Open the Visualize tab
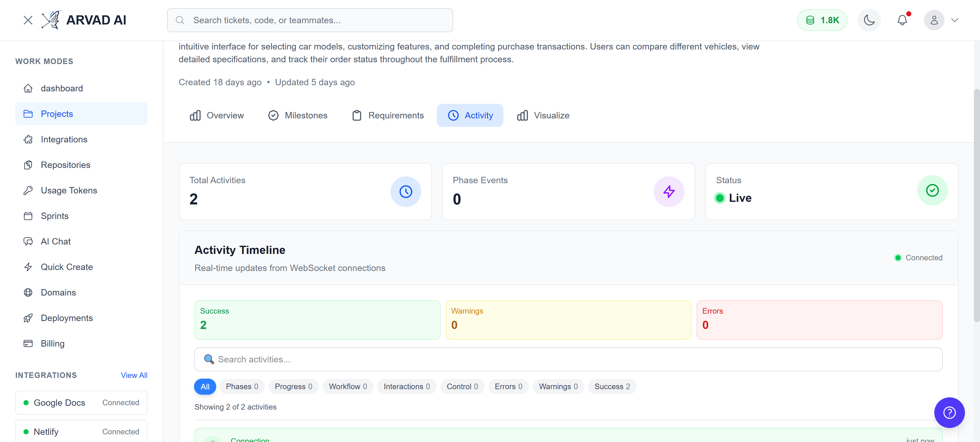The image size is (980, 442). pyautogui.click(x=543, y=115)
